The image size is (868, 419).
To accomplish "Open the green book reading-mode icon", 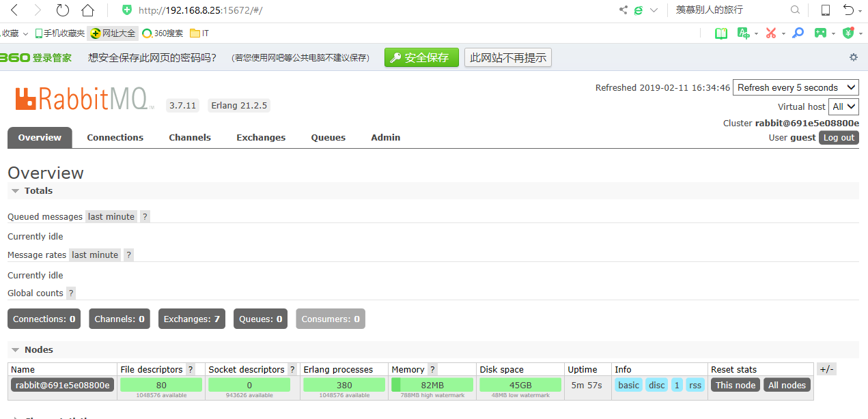I will click(721, 33).
